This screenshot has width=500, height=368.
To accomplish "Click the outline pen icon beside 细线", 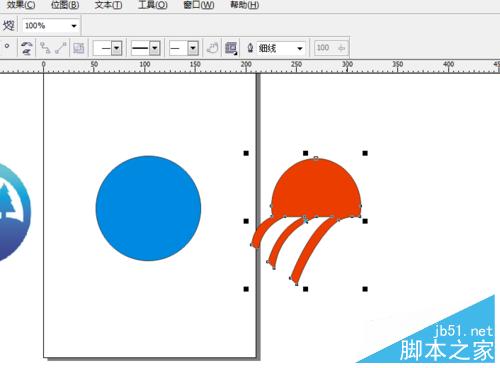I will click(250, 48).
